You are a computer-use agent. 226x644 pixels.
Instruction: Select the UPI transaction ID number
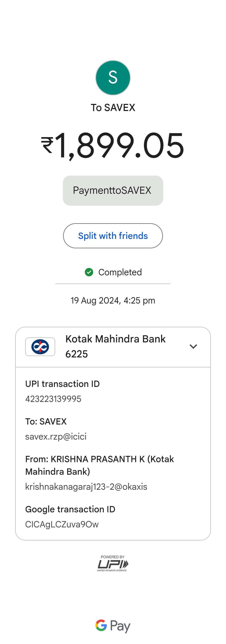(53, 399)
